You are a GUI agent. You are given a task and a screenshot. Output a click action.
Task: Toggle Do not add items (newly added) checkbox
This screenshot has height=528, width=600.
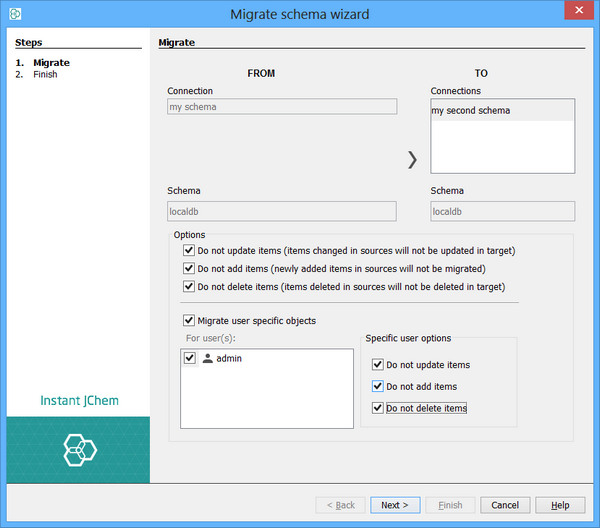point(189,269)
